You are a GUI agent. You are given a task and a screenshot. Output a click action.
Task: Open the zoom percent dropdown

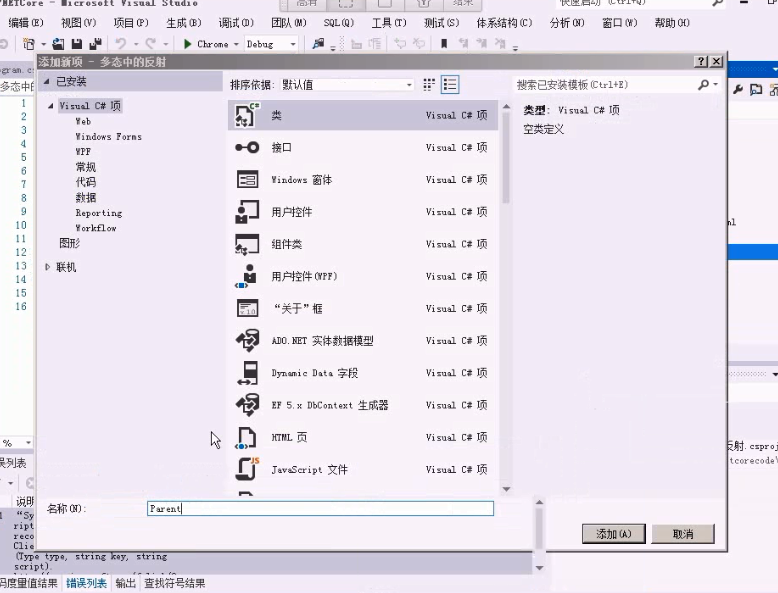tap(28, 442)
